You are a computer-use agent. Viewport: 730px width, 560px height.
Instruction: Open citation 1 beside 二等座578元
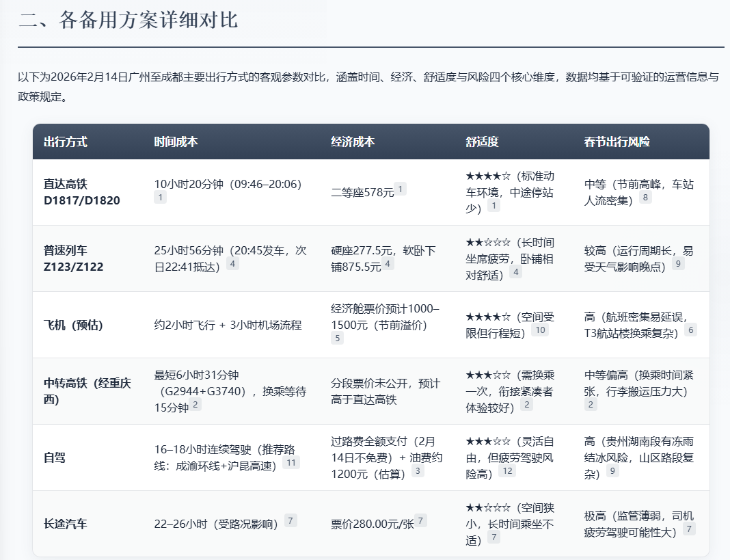tap(401, 189)
